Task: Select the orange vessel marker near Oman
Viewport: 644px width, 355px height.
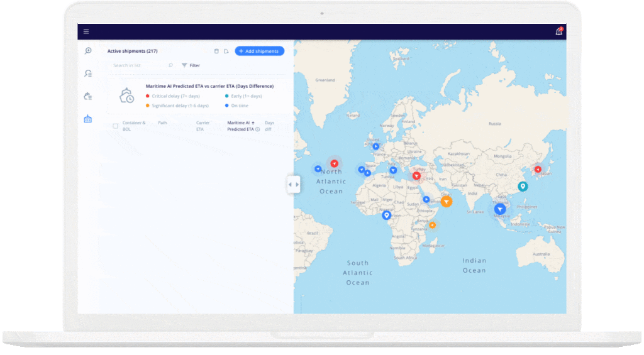Action: pos(446,202)
